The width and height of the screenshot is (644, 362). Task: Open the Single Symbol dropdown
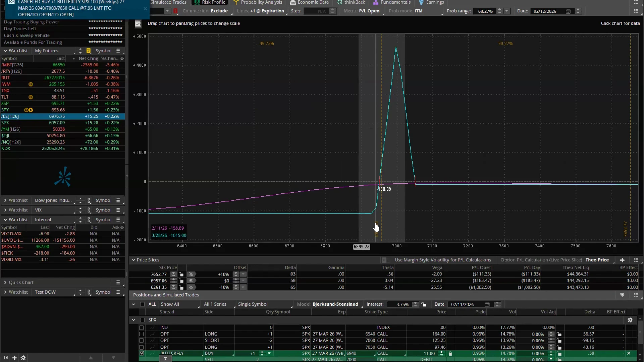tap(265, 304)
